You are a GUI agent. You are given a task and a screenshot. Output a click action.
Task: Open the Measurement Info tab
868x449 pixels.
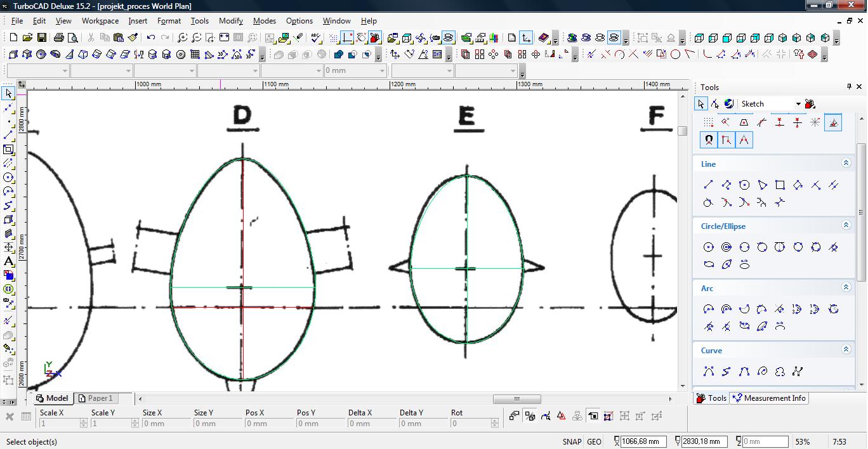pos(769,398)
